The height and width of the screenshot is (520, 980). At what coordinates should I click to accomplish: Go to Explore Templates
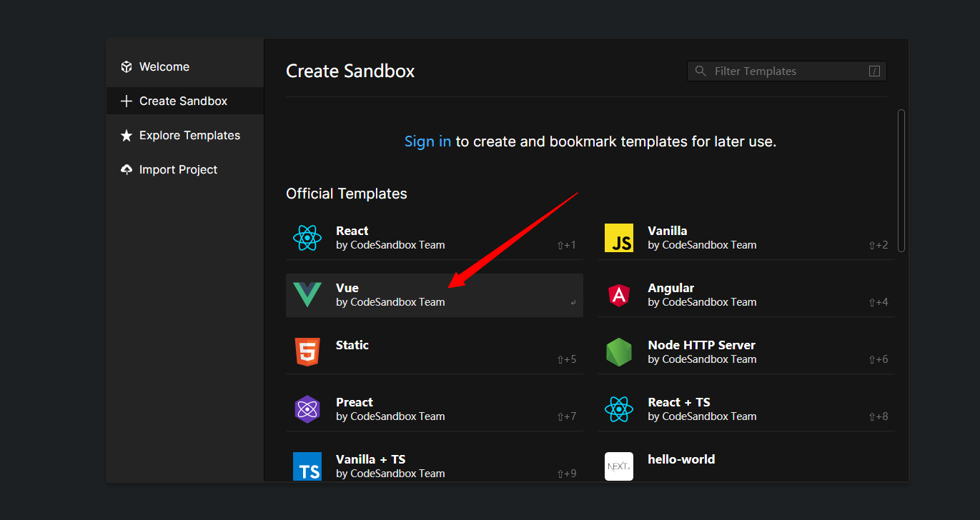(x=189, y=135)
